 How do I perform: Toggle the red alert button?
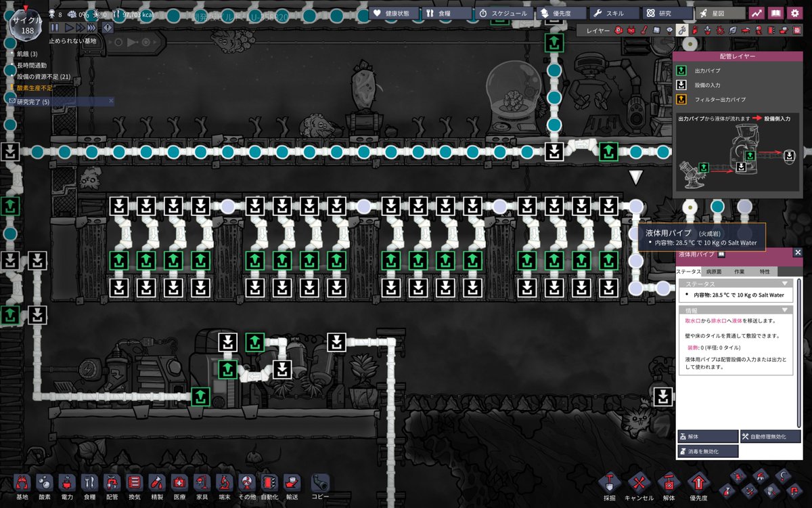pyautogui.click(x=108, y=28)
